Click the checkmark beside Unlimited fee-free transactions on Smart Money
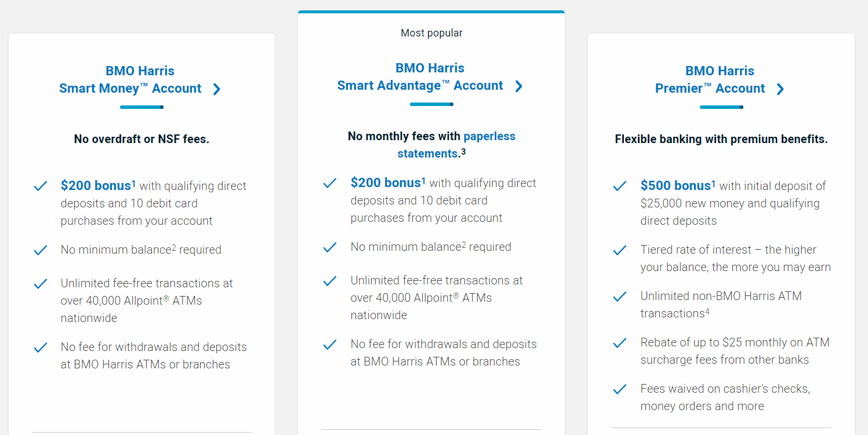 [41, 284]
